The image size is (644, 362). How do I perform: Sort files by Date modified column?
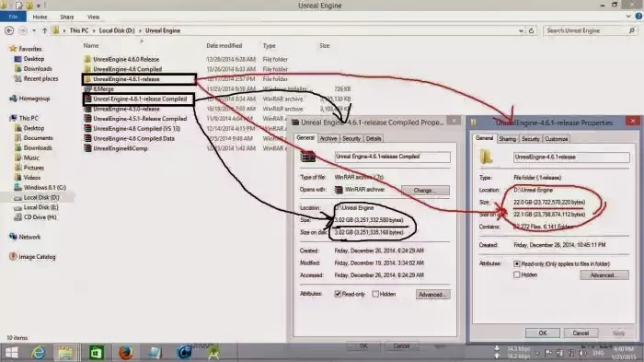click(x=224, y=46)
